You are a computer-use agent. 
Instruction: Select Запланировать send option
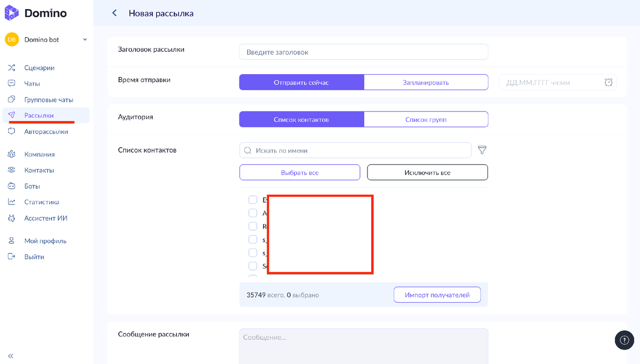[426, 82]
